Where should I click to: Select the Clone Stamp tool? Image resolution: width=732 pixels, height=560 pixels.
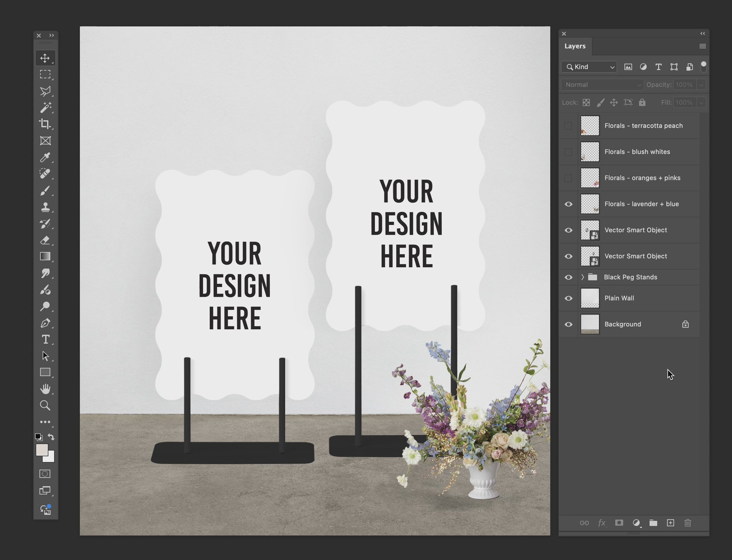coord(45,207)
